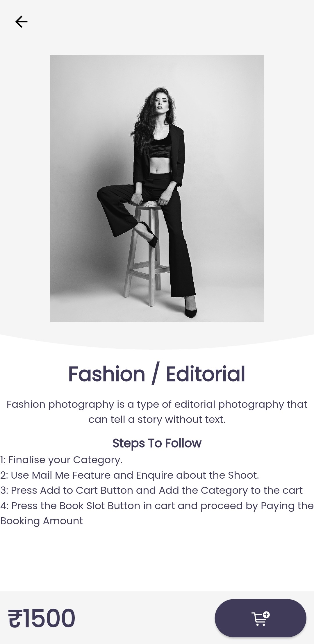
Task: Click the "Steps To Follow" heading
Action: click(157, 443)
